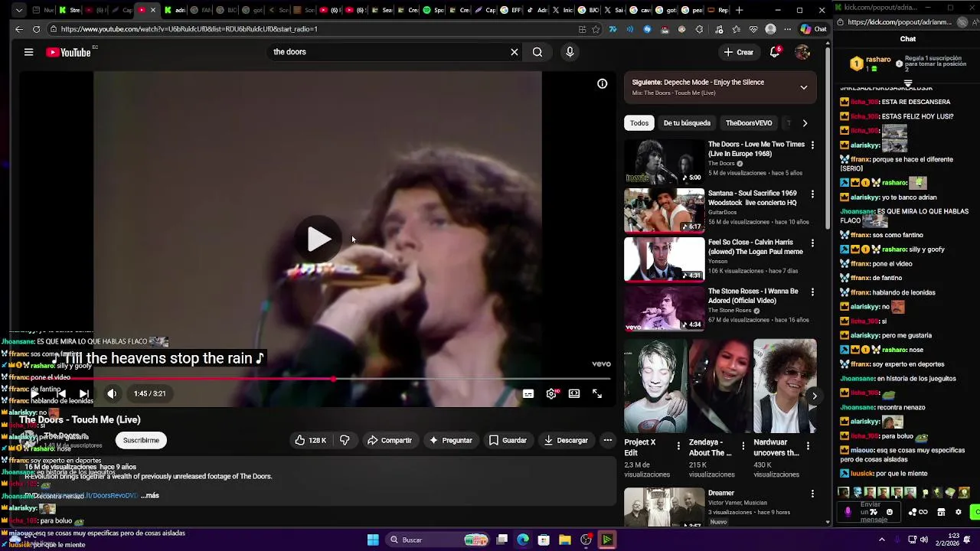The image size is (980, 551).
Task: Select TheDoorsVEVO filter chip
Action: [x=749, y=122]
